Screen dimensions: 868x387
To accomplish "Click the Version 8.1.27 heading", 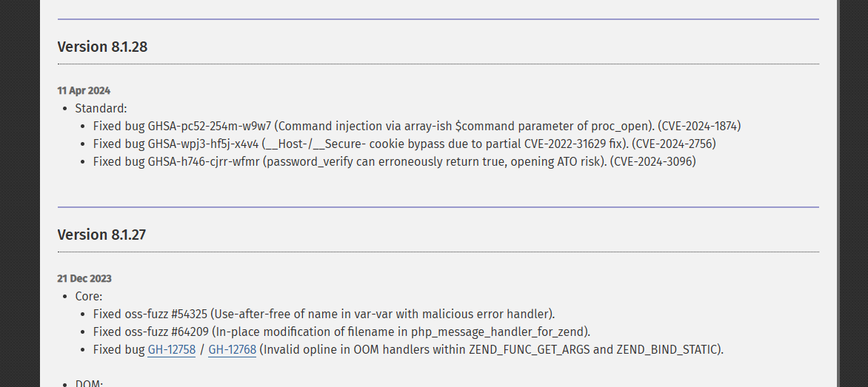I will tap(102, 235).
